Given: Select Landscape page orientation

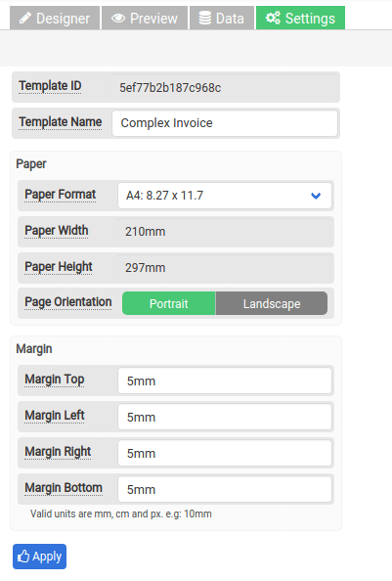Looking at the screenshot, I should coord(272,303).
